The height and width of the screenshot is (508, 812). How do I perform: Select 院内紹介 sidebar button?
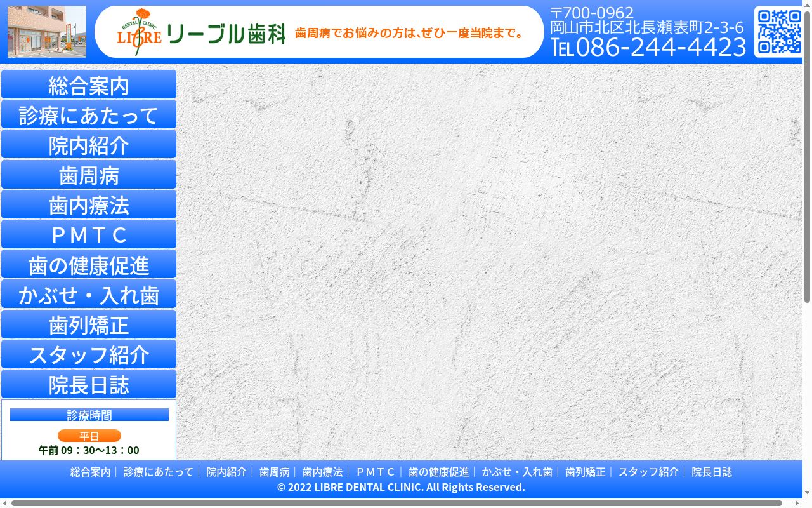(89, 144)
